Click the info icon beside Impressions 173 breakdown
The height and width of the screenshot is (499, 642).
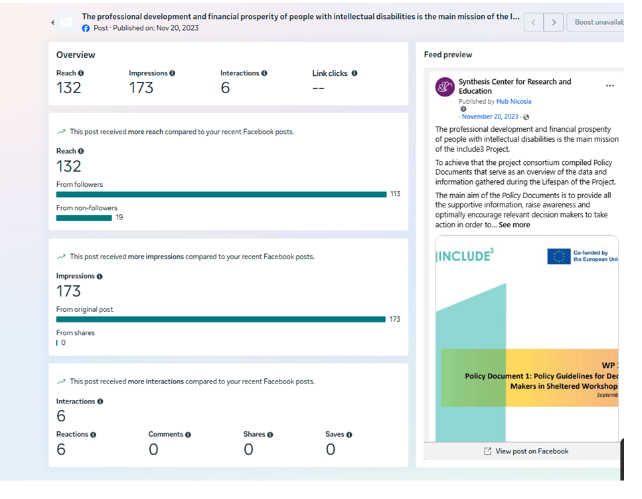point(99,276)
